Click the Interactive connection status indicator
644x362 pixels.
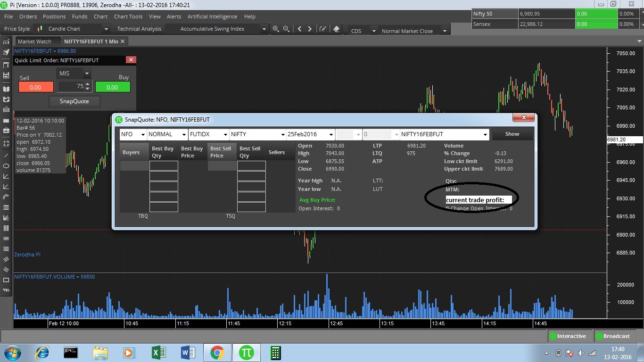coord(568,336)
